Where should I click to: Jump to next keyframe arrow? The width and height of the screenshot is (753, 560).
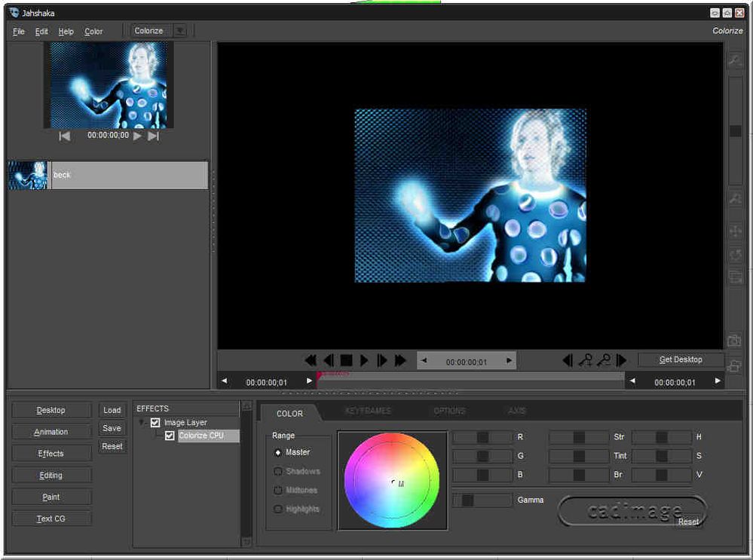[x=621, y=360]
